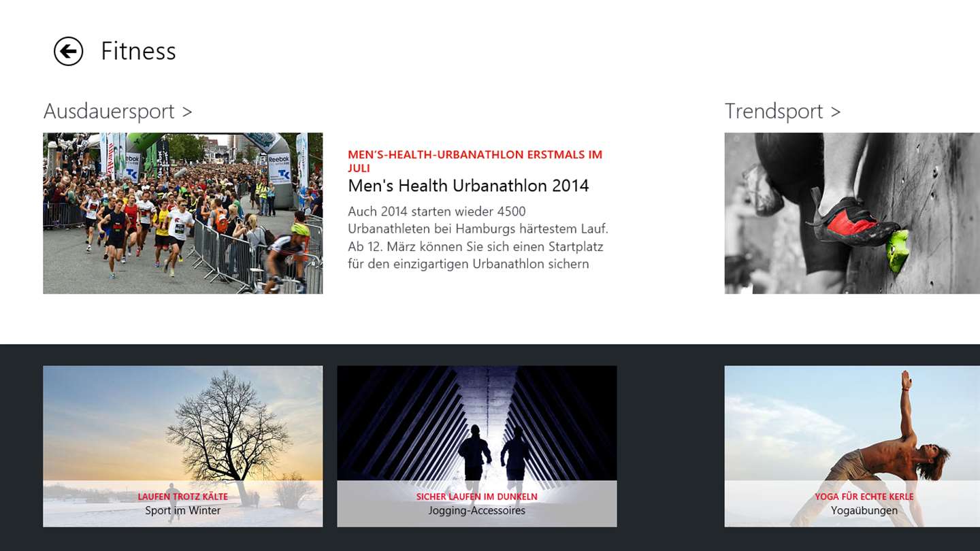The image size is (980, 551).
Task: Click the Sport im Winter caption
Action: [x=182, y=510]
